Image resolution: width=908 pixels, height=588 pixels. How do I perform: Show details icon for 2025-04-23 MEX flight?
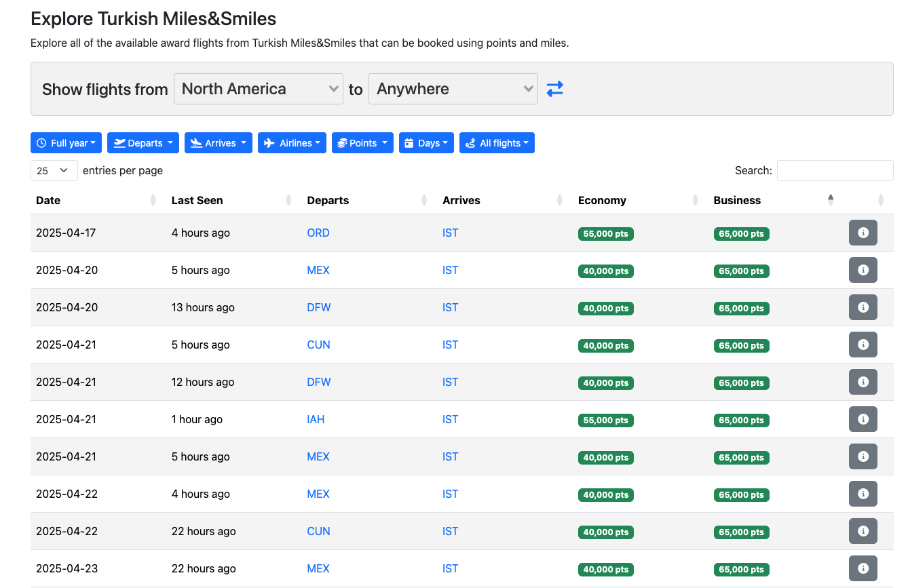(x=863, y=568)
